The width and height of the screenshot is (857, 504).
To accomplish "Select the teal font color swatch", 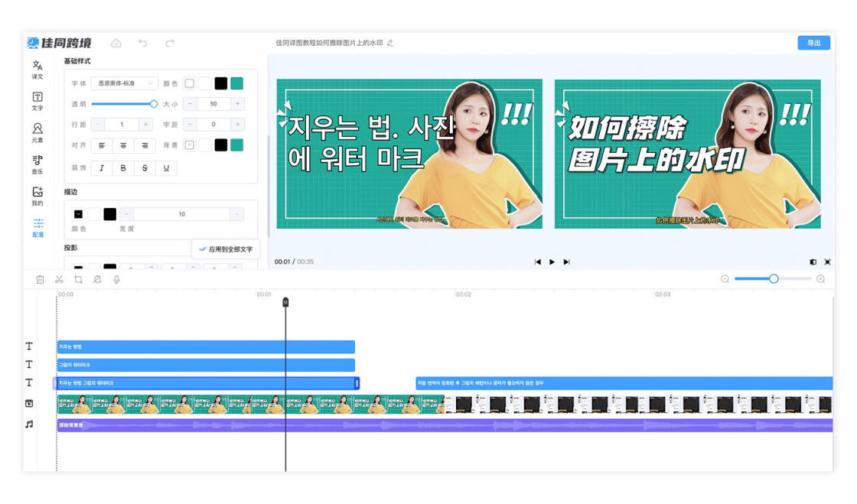I will click(x=237, y=83).
